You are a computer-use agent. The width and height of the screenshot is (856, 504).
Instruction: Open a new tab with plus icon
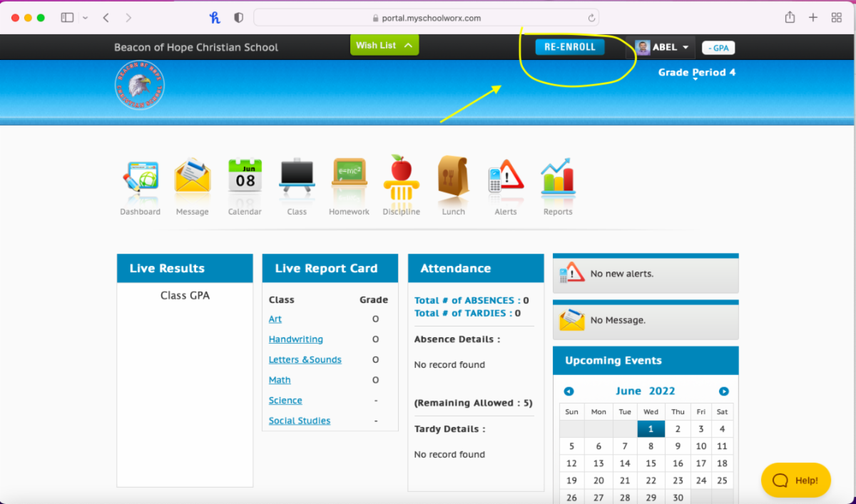[813, 18]
